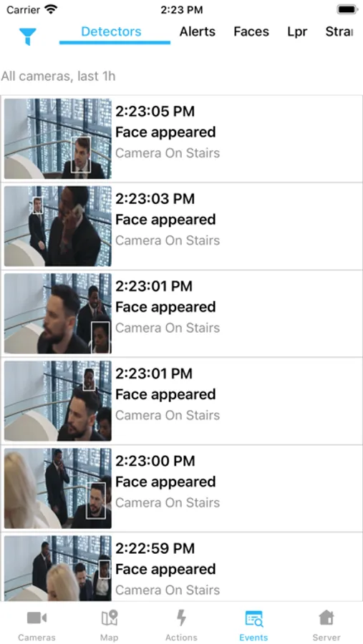Tap the Cameras video icon
Viewport: 363px width, 644px height.
37,618
